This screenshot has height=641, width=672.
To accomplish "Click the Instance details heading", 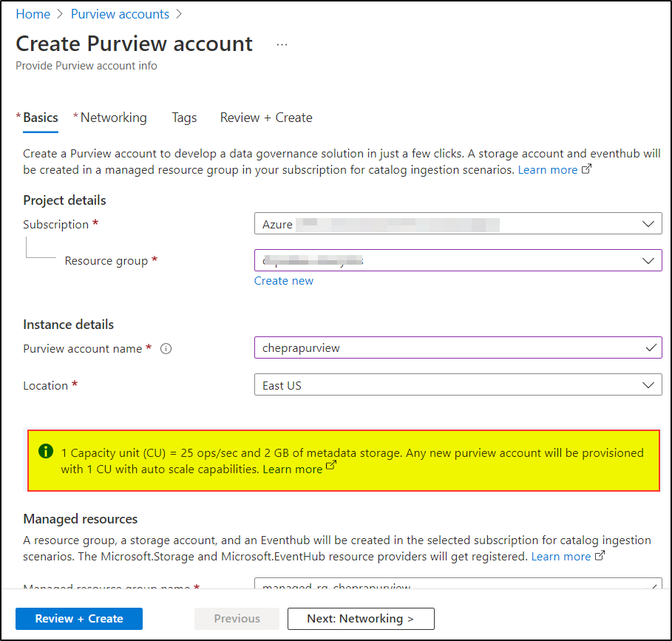I will pos(69,325).
